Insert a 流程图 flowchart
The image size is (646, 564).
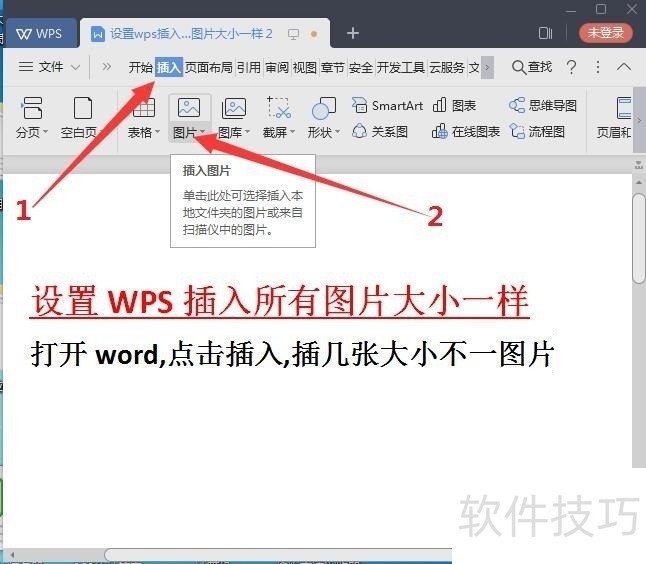pos(537,131)
